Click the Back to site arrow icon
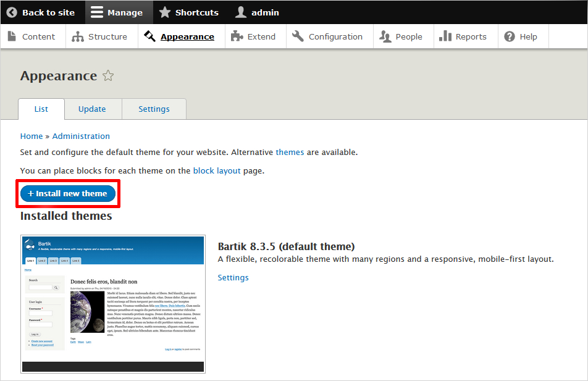 (12, 12)
